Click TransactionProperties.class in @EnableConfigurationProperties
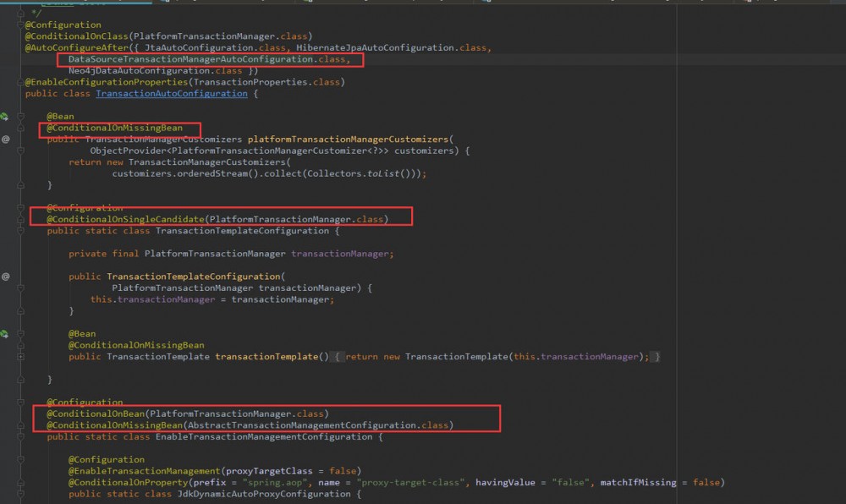846x504 pixels. pyautogui.click(x=266, y=82)
